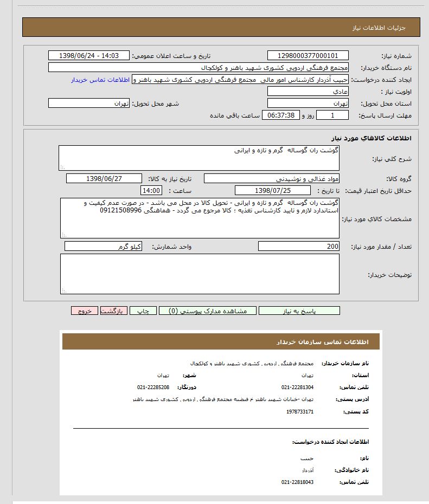Select the استان محل تحویل field
429x504 pixels.
coord(308,104)
